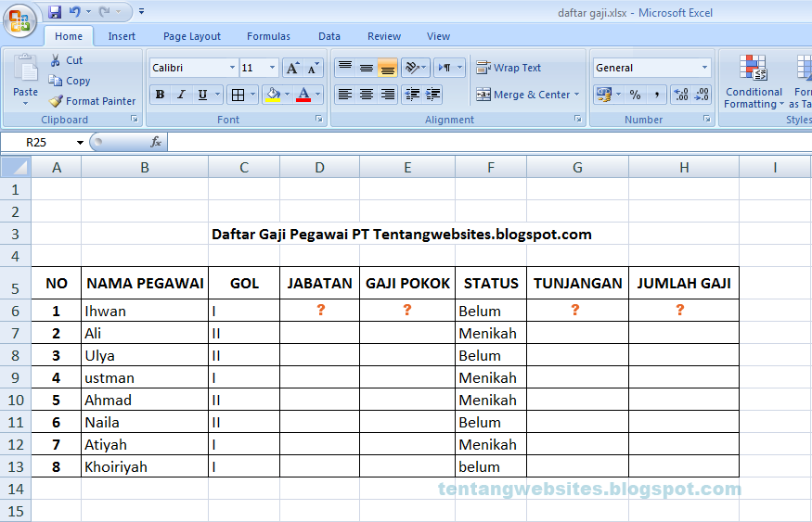Viewport: 812px width, 522px height.
Task: Select Top Align vertical alignment
Action: 345,68
